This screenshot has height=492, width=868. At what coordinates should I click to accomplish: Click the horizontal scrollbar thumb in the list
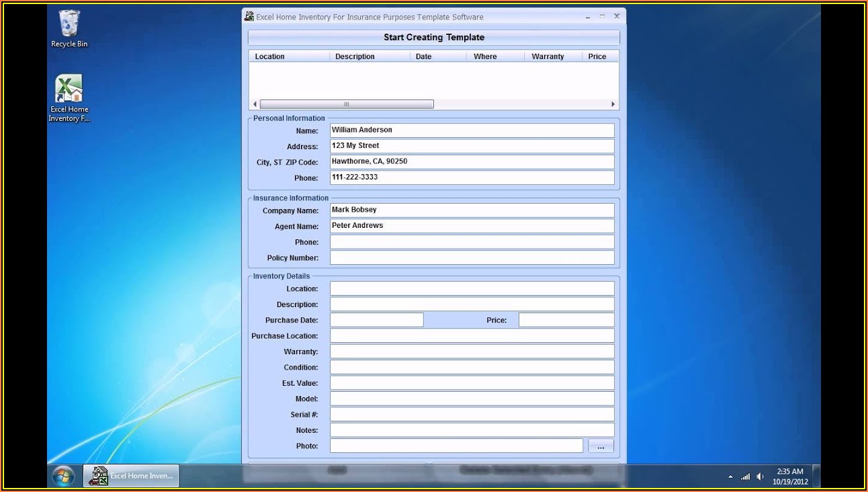click(x=347, y=104)
